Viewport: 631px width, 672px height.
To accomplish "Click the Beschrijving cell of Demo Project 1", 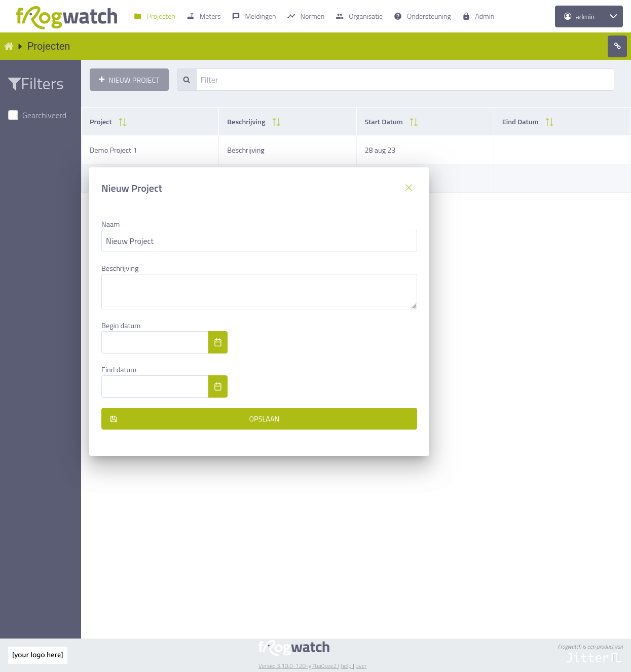I will [287, 150].
